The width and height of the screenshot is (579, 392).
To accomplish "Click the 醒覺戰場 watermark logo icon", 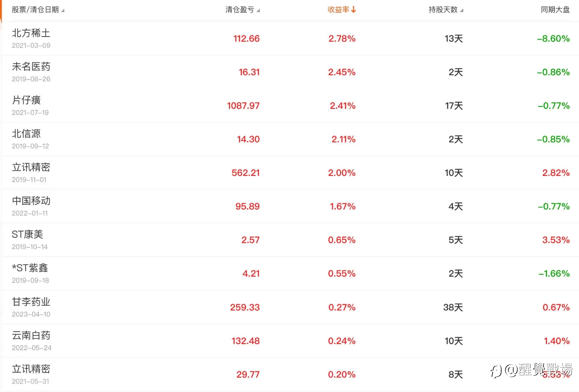I will coord(496,371).
